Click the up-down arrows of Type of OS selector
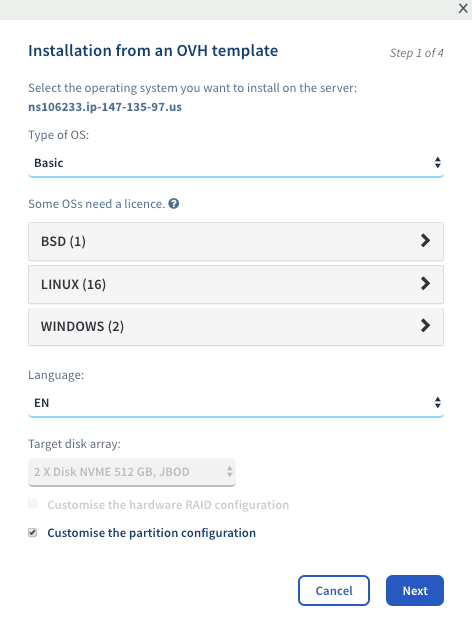The height and width of the screenshot is (628, 472). 438,163
